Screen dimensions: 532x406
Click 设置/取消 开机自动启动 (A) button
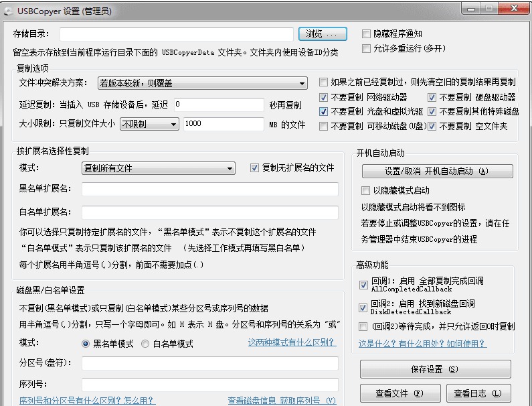point(438,172)
